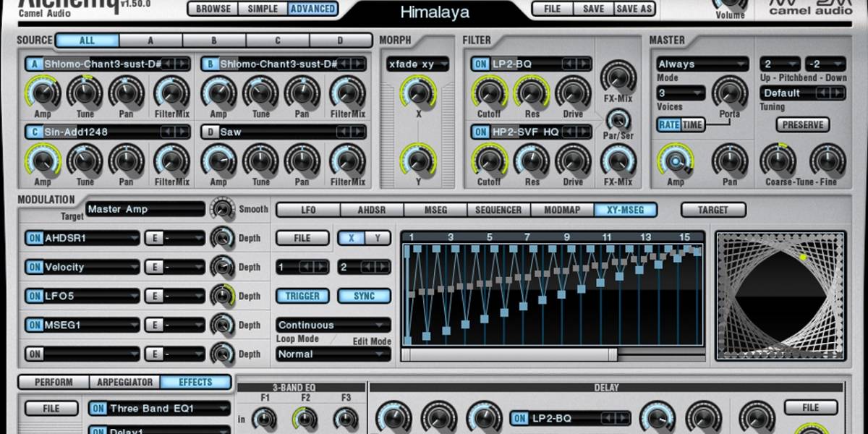Click the LP2-BQ filter Cutoff knob
This screenshot has width=868, height=434.
tap(490, 93)
